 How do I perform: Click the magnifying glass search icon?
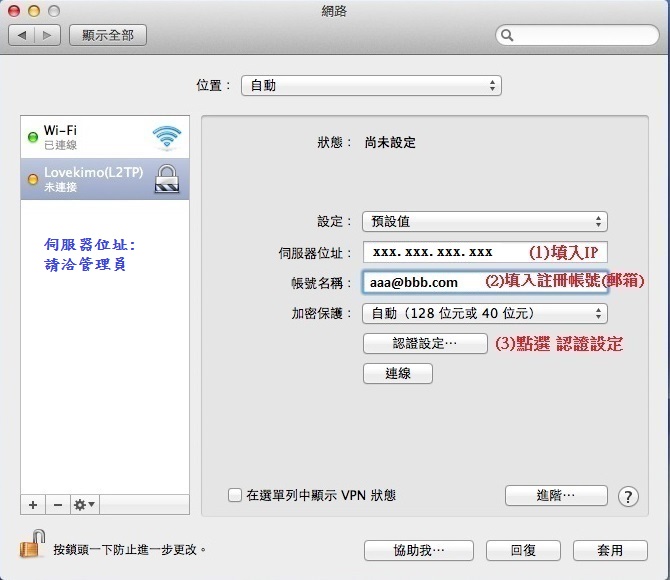507,35
